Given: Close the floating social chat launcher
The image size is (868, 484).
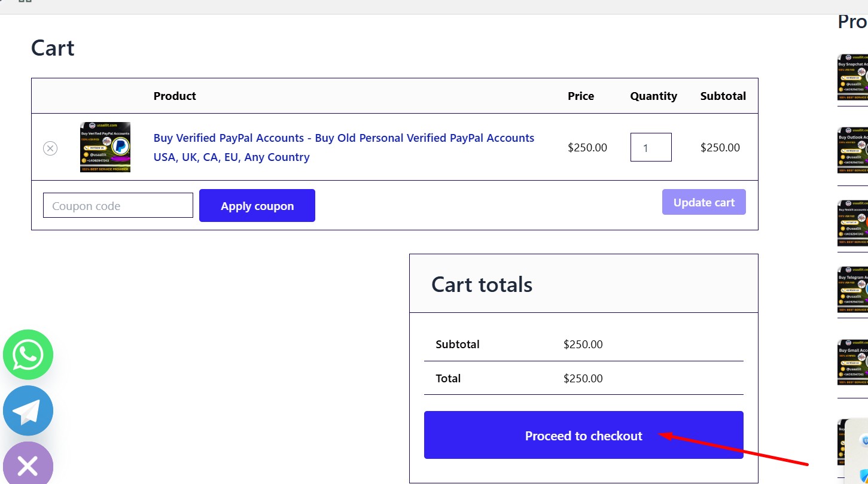Looking at the screenshot, I should pos(28,465).
